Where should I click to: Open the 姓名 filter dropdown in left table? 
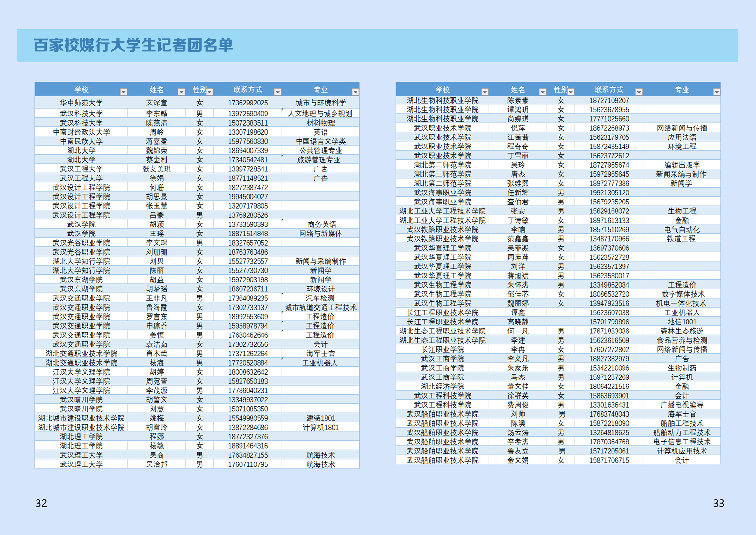[181, 92]
